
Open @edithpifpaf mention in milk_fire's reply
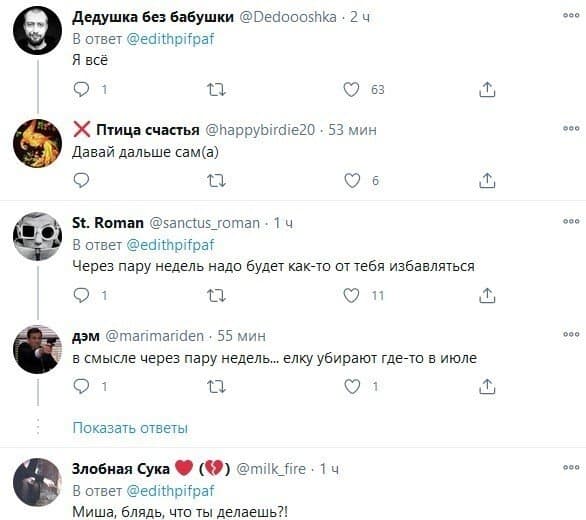tap(170, 490)
